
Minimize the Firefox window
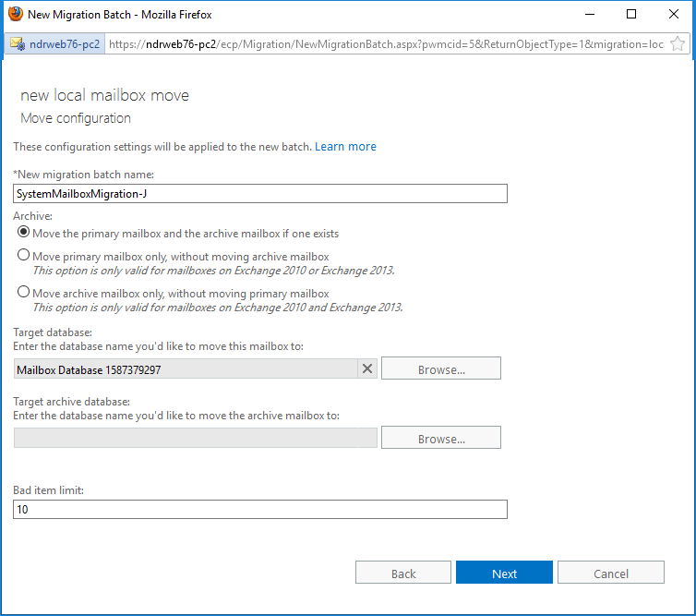click(590, 14)
